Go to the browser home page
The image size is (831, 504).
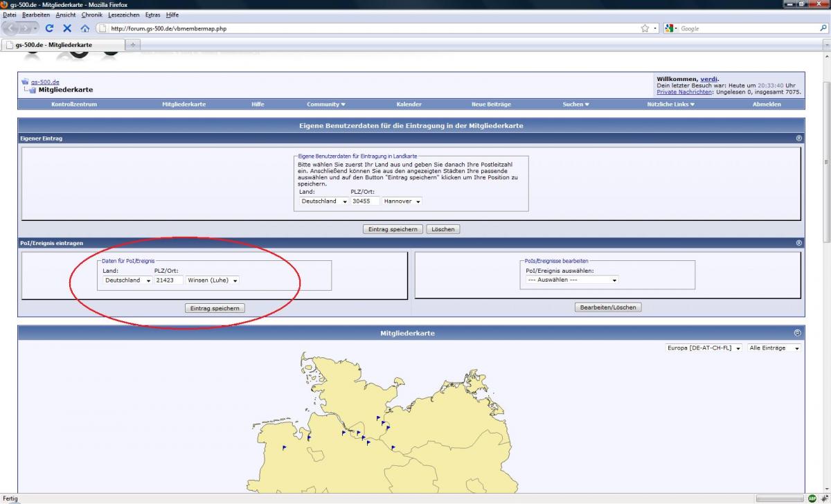point(85,28)
